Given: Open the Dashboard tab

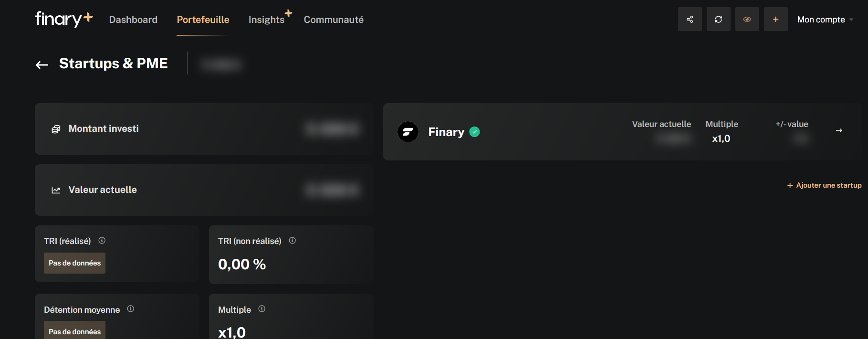Looking at the screenshot, I should 133,20.
